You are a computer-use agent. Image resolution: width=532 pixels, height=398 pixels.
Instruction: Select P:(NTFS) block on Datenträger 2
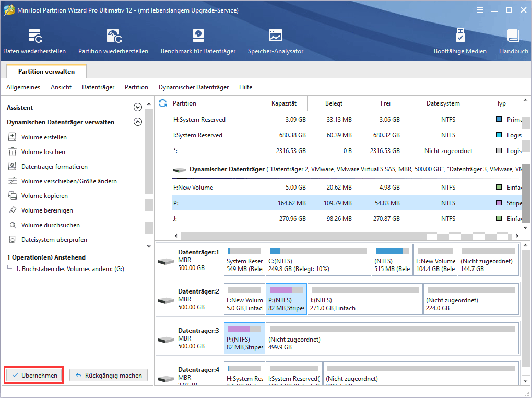coord(286,299)
